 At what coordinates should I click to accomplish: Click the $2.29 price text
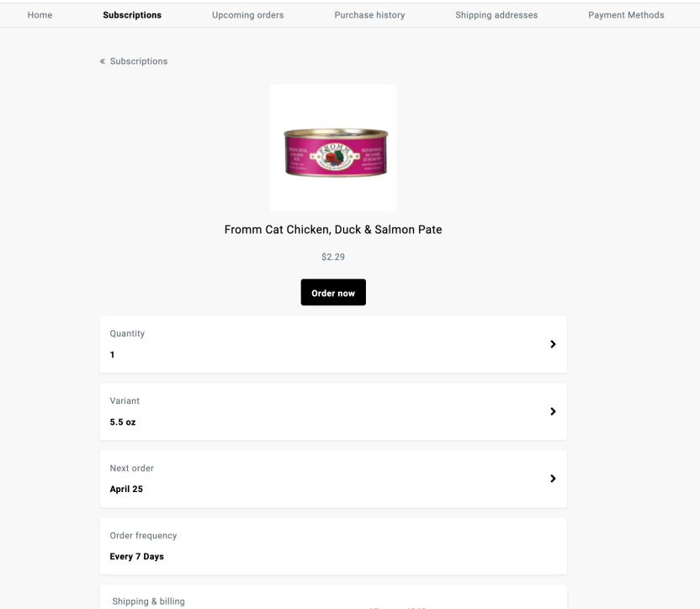pos(333,257)
